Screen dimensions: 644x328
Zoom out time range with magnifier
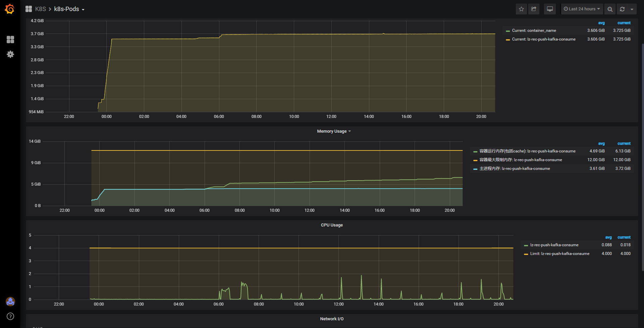610,9
